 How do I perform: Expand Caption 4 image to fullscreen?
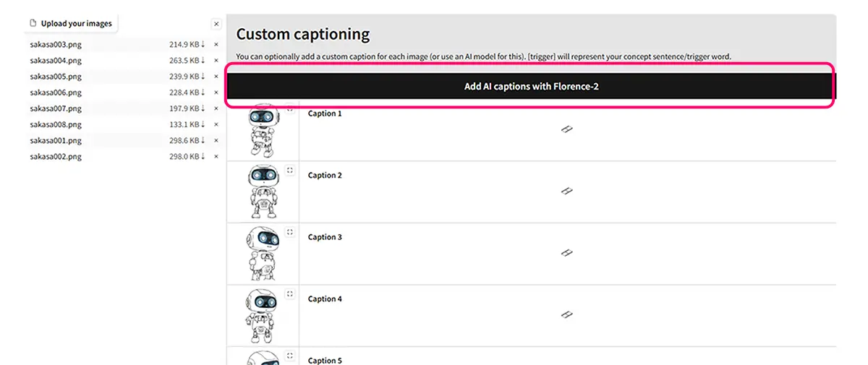290,294
